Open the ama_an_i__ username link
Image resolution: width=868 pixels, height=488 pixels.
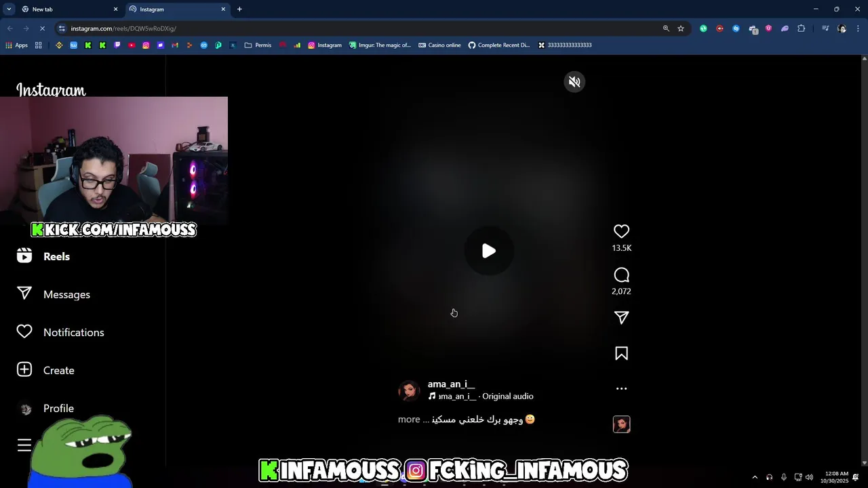[451, 384]
